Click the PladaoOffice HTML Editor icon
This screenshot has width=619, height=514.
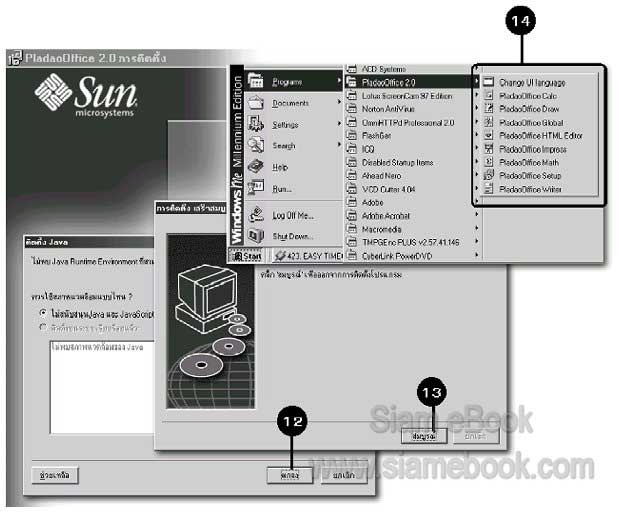click(489, 135)
